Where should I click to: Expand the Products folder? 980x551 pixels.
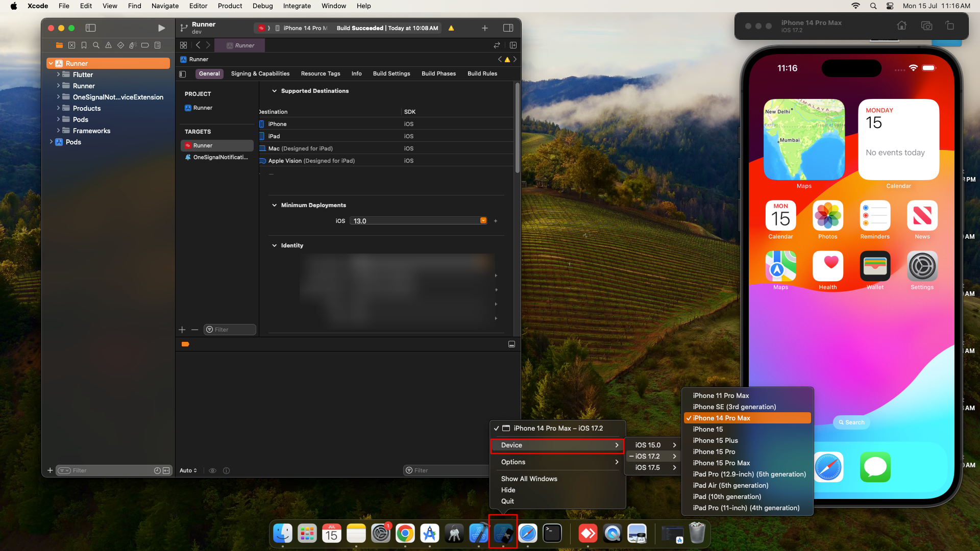(x=58, y=108)
